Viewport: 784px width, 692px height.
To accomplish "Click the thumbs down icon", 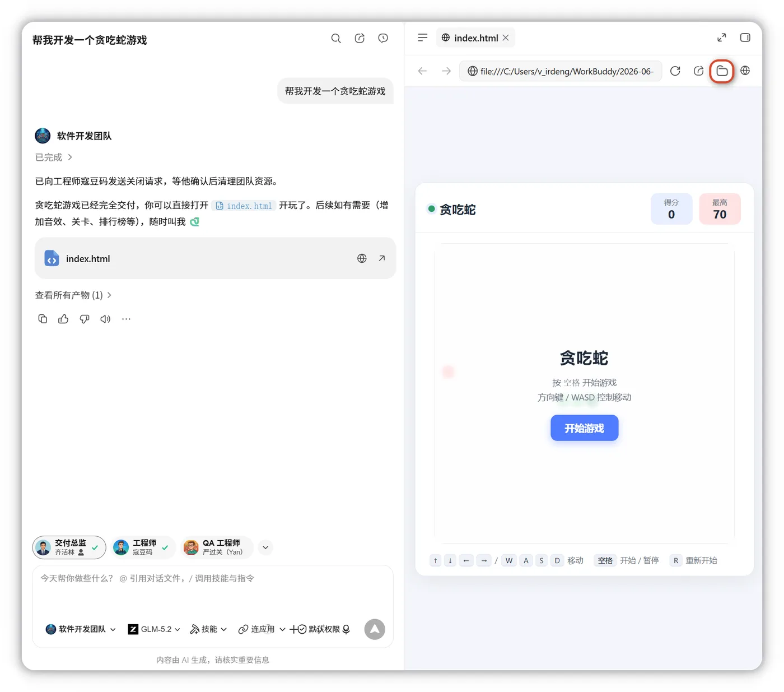I will pyautogui.click(x=85, y=319).
